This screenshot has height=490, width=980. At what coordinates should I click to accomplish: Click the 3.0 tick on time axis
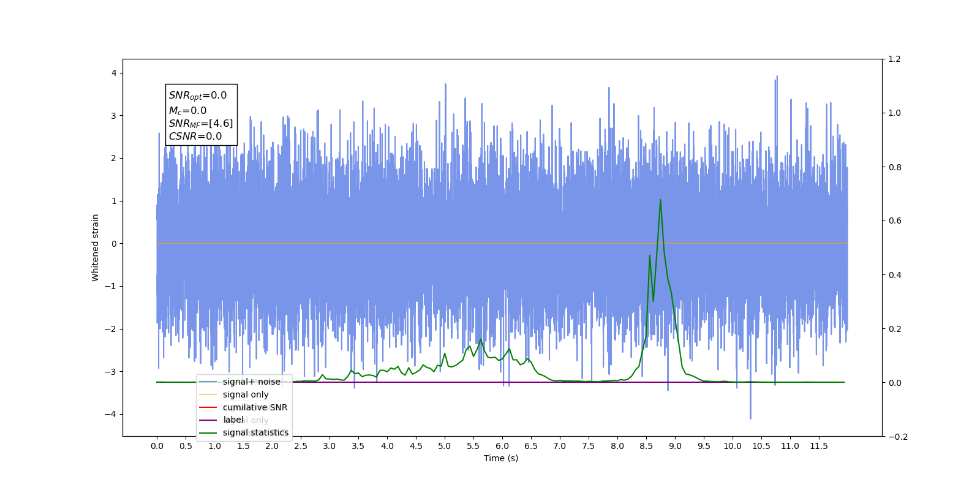(330, 446)
